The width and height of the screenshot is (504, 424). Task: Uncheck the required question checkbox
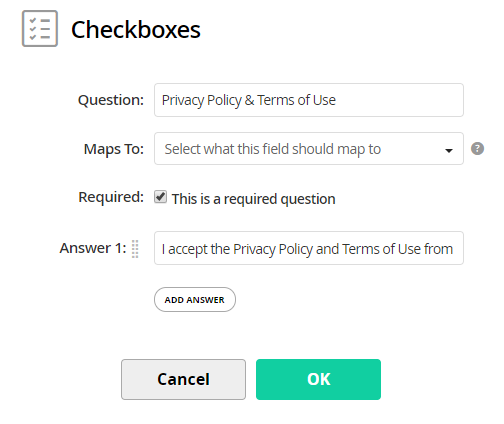tap(160, 197)
